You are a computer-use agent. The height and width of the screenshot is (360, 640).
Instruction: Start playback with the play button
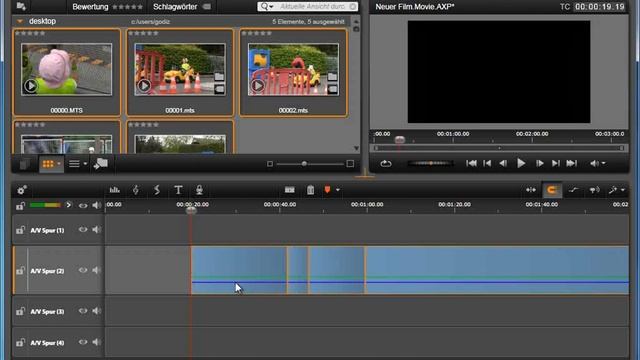tap(521, 163)
